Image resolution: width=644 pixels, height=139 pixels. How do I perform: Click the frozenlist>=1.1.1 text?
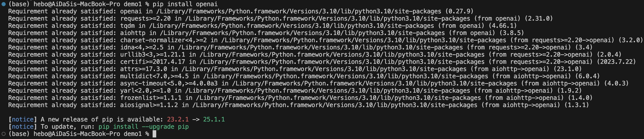pyautogui.click(x=151, y=98)
